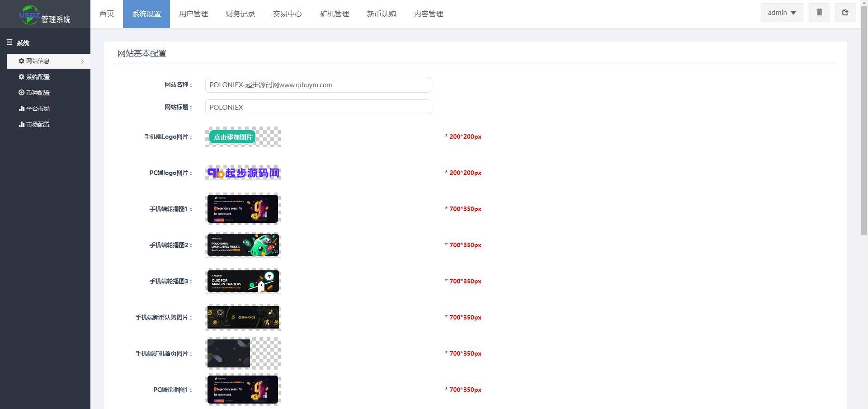868x409 pixels.
Task: Click the 手机端轮播图3 banner thumbnail
Action: [x=243, y=281]
